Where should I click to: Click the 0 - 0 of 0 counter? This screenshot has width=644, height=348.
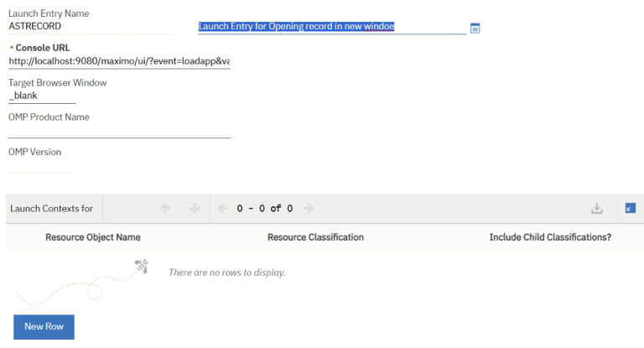(x=265, y=208)
